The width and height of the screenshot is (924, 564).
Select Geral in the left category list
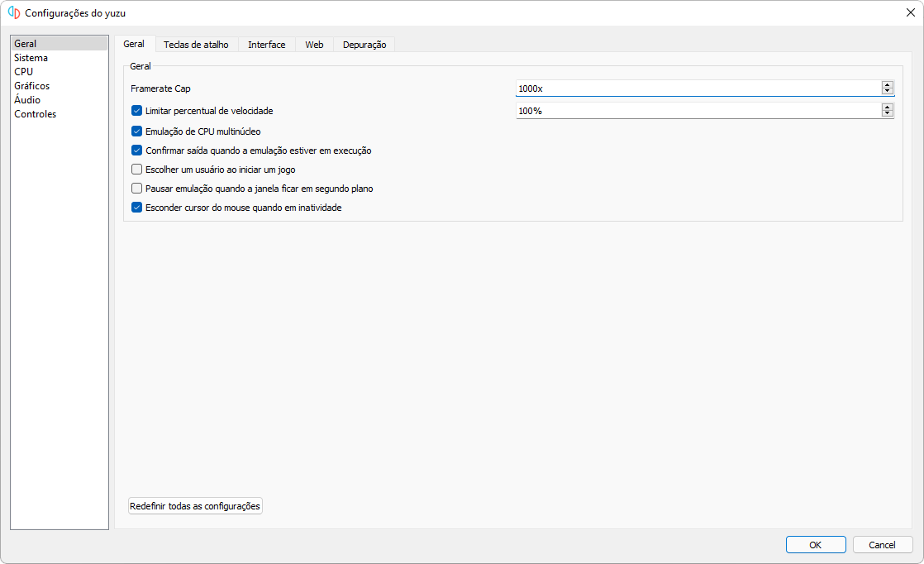click(x=59, y=44)
